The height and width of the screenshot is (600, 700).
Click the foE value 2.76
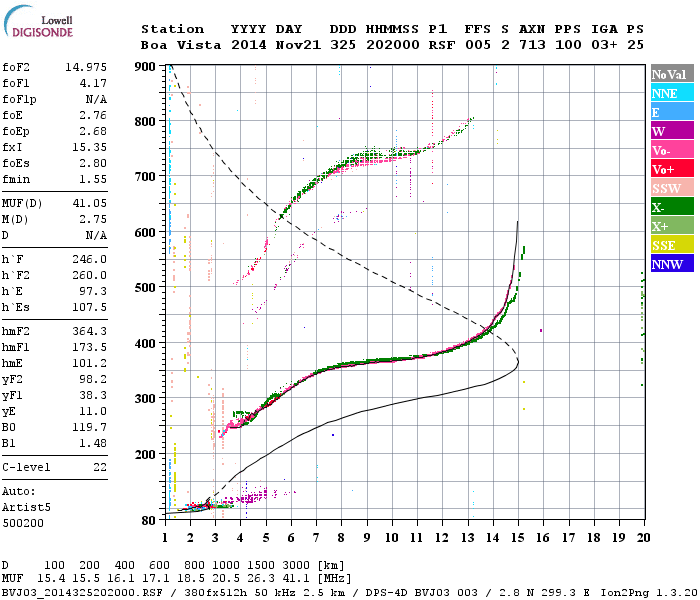coord(93,115)
